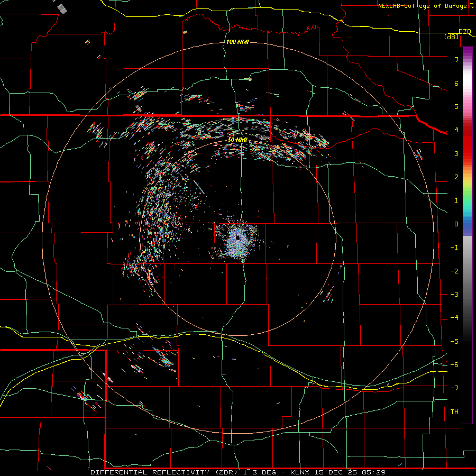Pick the -3 tick label on legend

[454, 295]
